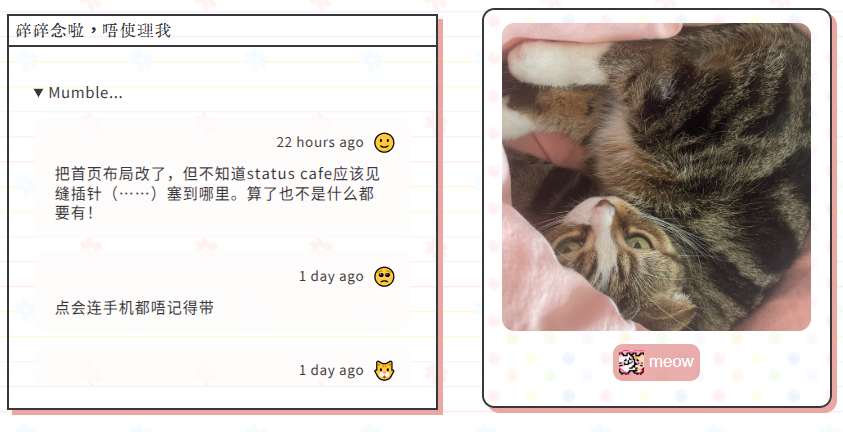843x432 pixels.
Task: Open the tabby cat photo
Action: pos(656,177)
